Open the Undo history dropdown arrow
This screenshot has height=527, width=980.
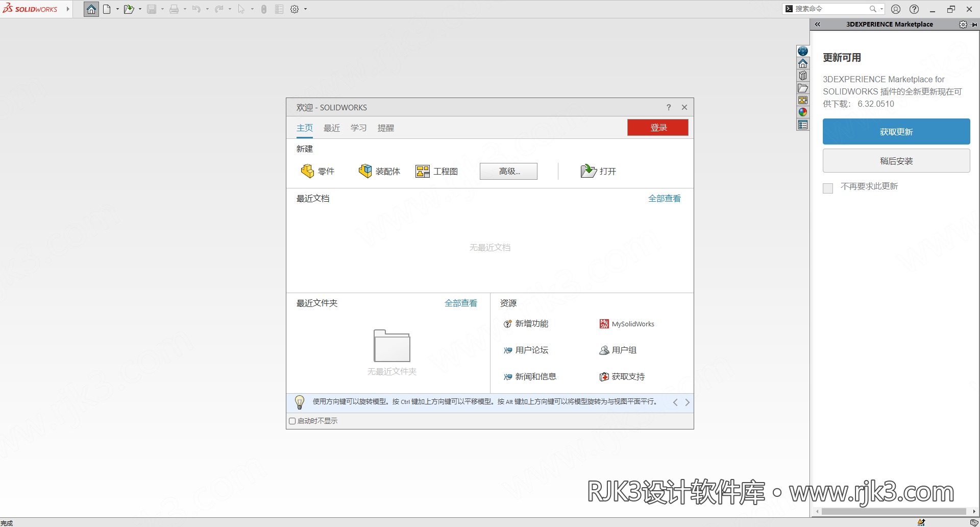pos(207,9)
